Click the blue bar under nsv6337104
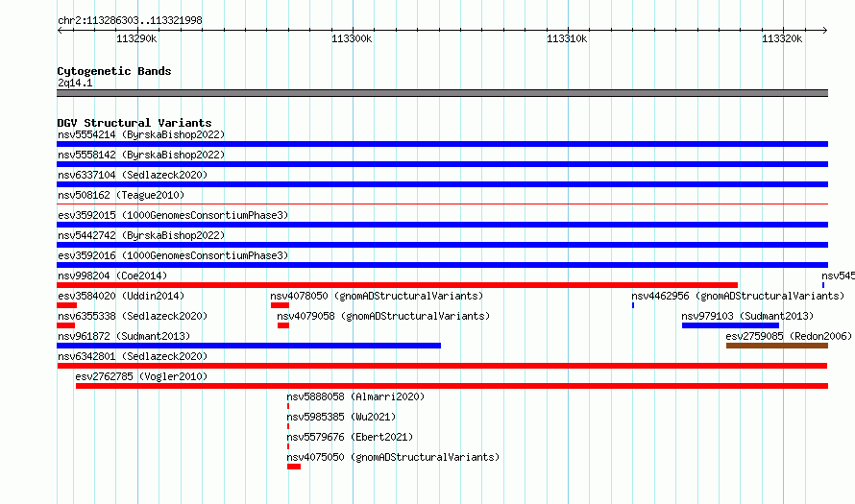Viewport: 855px width, 504px height. tap(442, 184)
